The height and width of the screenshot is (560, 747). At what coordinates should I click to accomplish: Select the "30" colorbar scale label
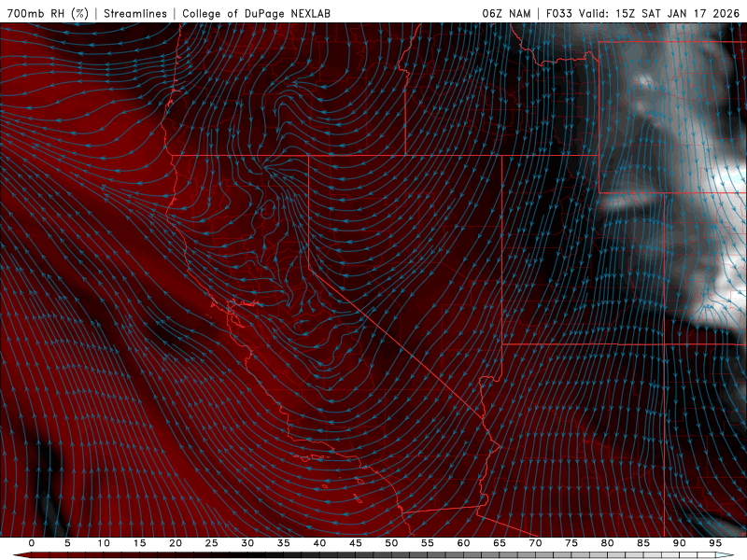(247, 543)
